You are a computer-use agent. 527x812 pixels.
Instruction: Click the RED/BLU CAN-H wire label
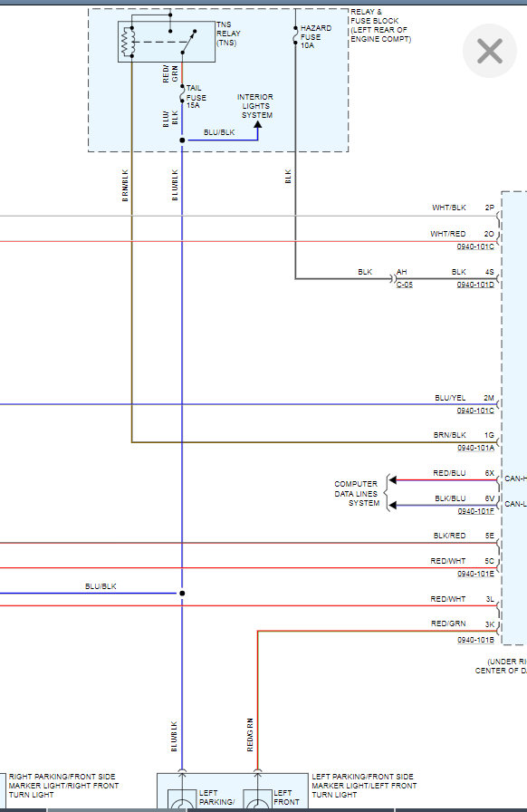coord(449,473)
